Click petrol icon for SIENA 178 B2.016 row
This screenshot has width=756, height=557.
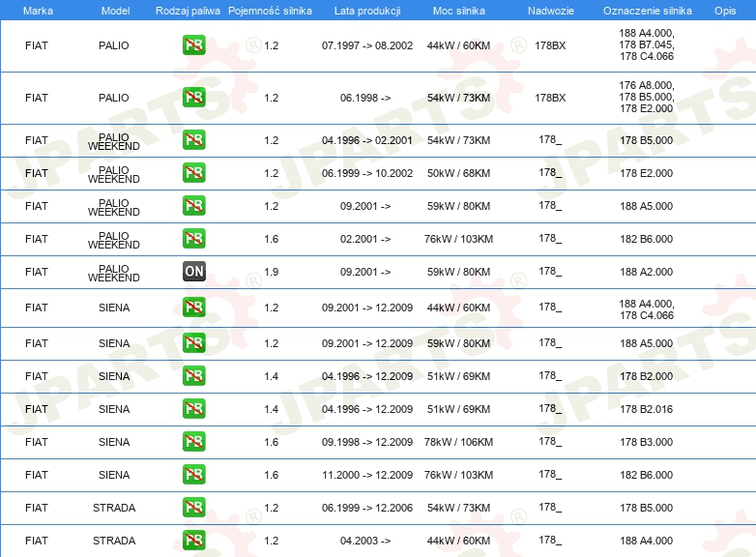(193, 409)
